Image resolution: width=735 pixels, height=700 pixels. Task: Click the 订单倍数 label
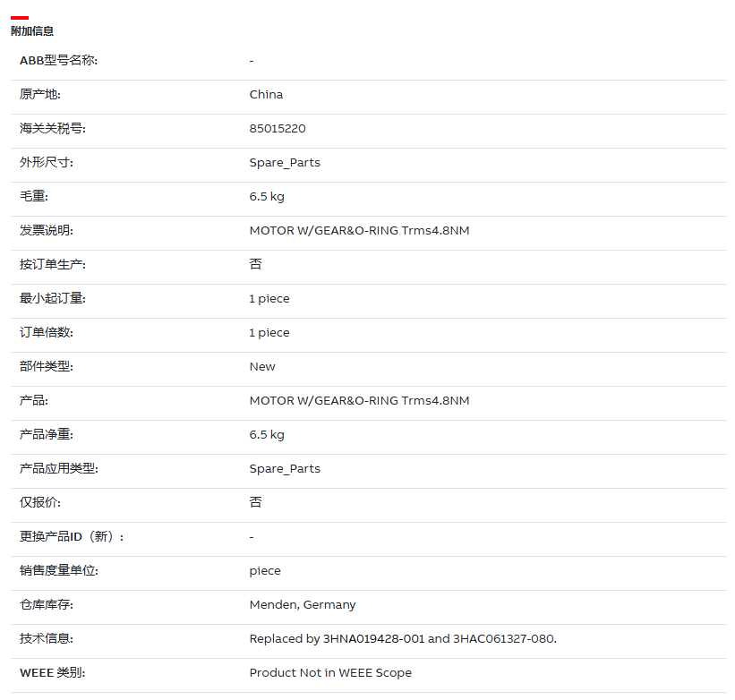coord(47,333)
